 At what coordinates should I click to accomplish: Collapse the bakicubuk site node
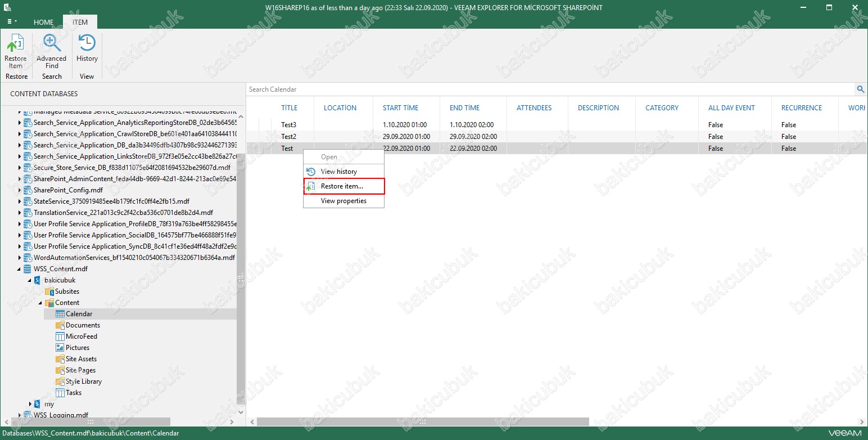tap(30, 280)
